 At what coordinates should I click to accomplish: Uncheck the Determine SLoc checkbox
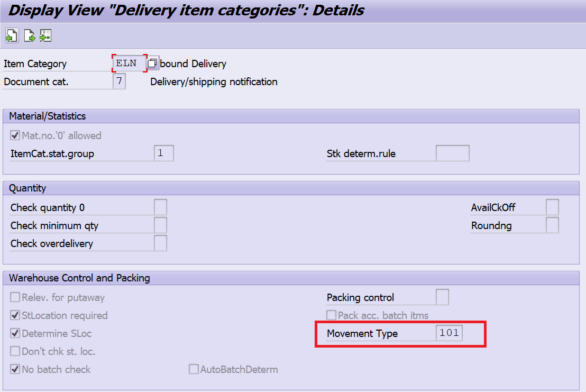coord(15,334)
